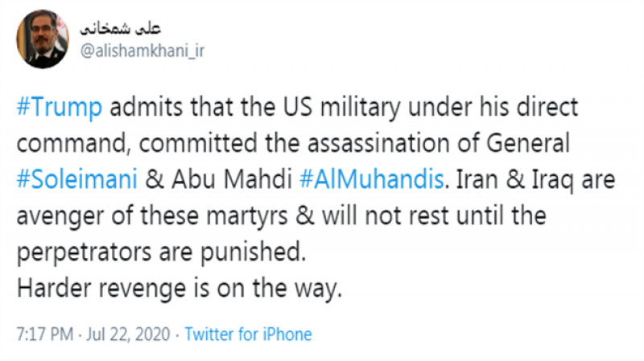Click the Jul 22, 2020 date
The height and width of the screenshot is (361, 644).
(128, 334)
